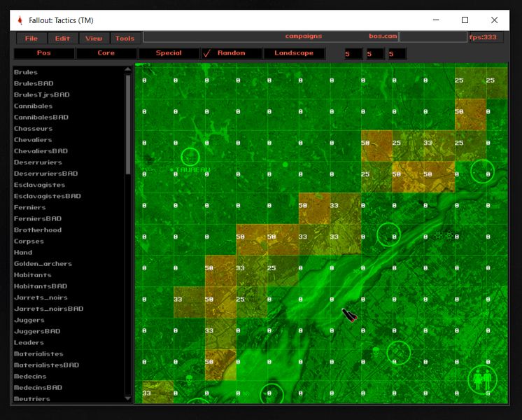Choose Medecins in the list
This screenshot has height=420, width=522.
click(x=30, y=377)
